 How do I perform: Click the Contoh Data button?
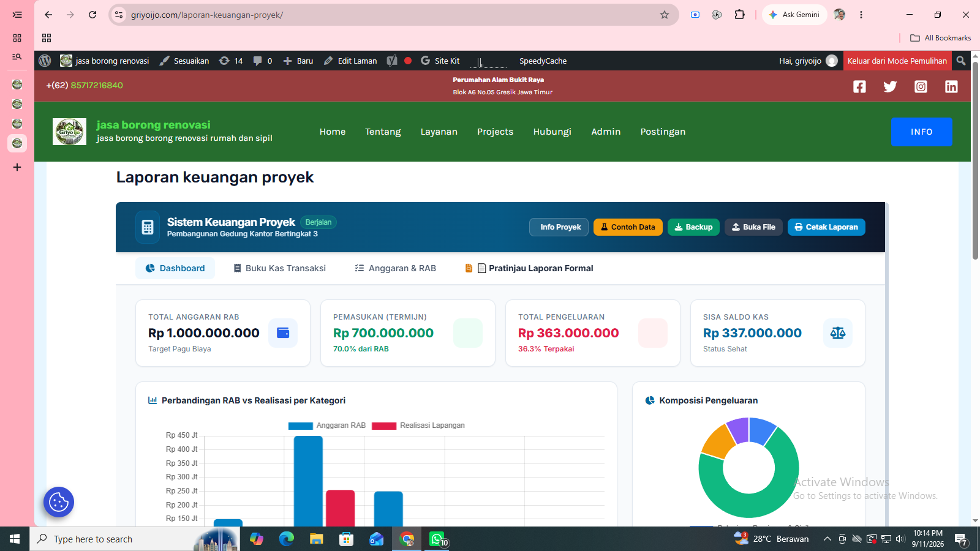coord(628,227)
